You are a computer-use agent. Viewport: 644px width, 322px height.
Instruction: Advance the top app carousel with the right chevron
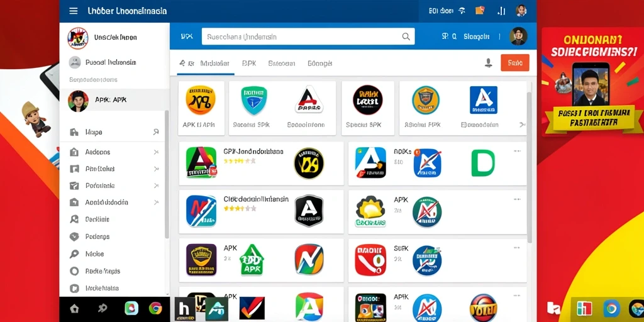click(x=522, y=125)
